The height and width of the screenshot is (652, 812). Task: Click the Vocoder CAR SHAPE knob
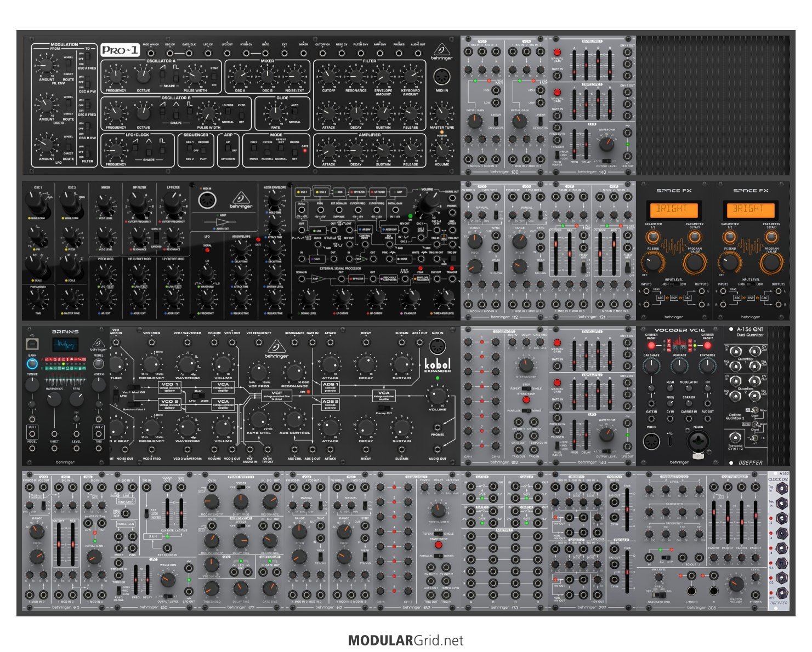pyautogui.click(x=651, y=366)
